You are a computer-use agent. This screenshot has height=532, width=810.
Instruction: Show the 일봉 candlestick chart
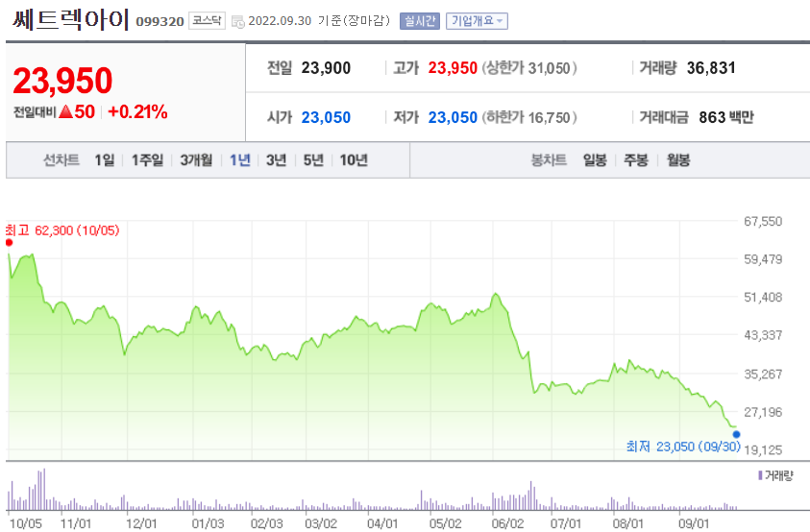pyautogui.click(x=595, y=160)
